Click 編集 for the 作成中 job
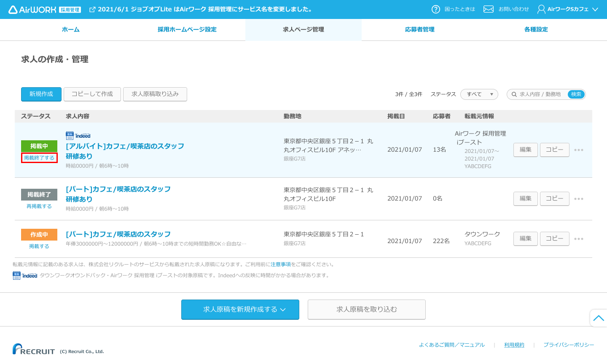 tap(526, 239)
